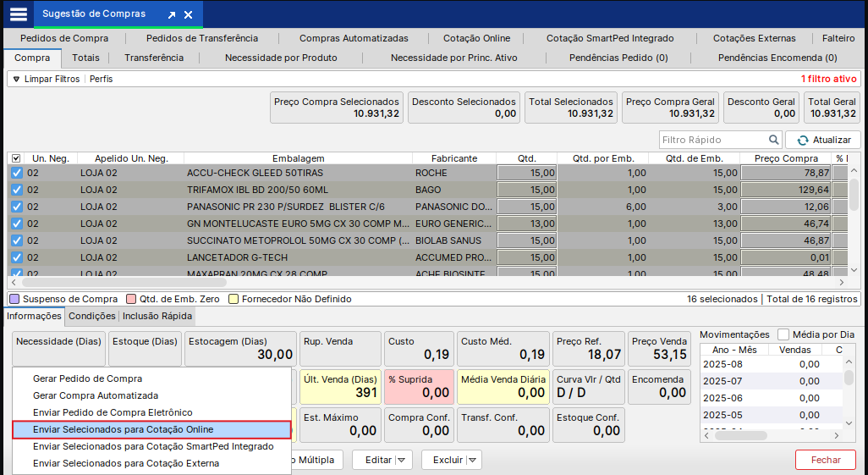Click the Suspenso de Compra purple swatch
The width and height of the screenshot is (868, 475).
point(15,299)
